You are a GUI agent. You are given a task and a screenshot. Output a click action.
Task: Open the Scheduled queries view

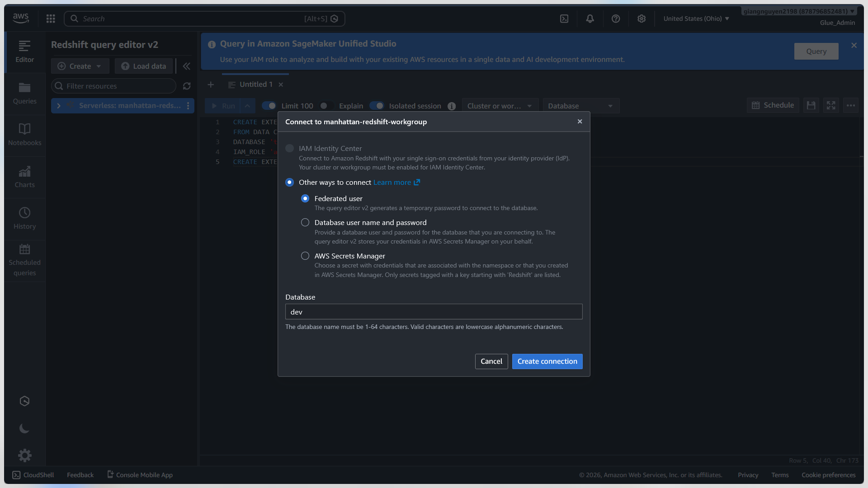tap(25, 261)
